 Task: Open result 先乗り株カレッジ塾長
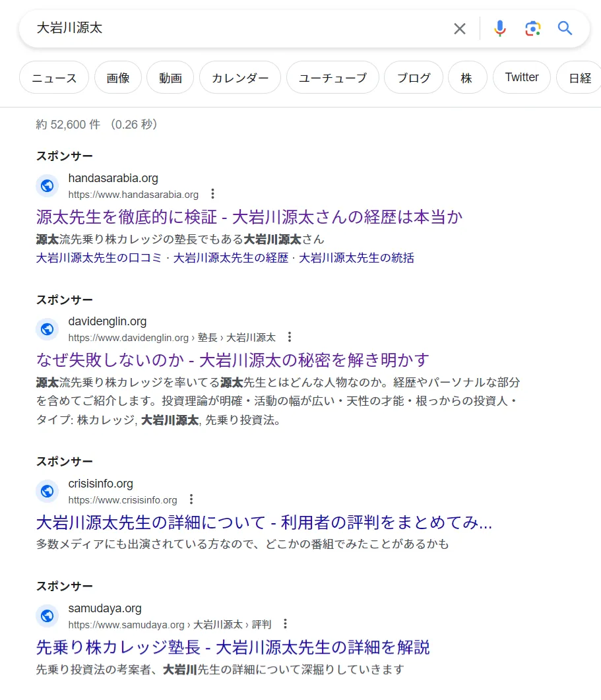point(233,647)
